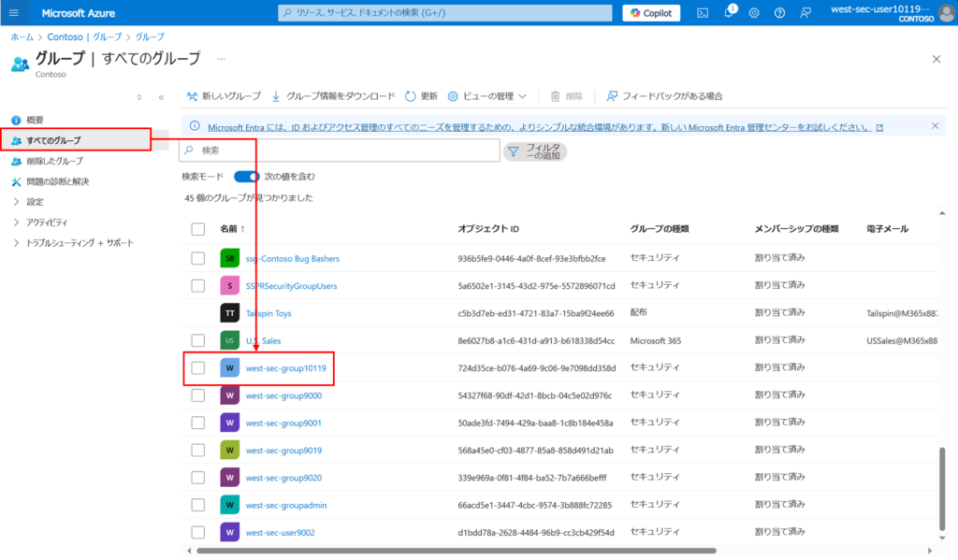
Task: Click フィルターの追加 button
Action: tap(534, 151)
